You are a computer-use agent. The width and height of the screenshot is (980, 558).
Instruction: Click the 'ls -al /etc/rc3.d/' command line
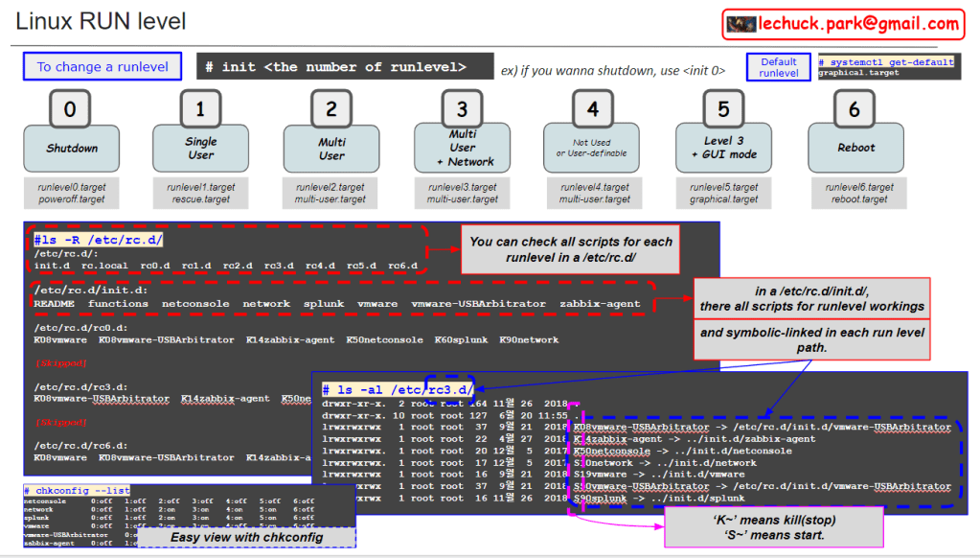pos(398,390)
